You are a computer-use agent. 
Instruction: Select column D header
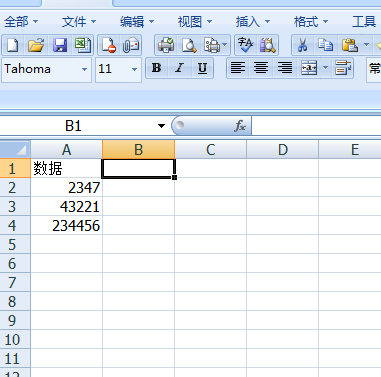click(x=283, y=150)
